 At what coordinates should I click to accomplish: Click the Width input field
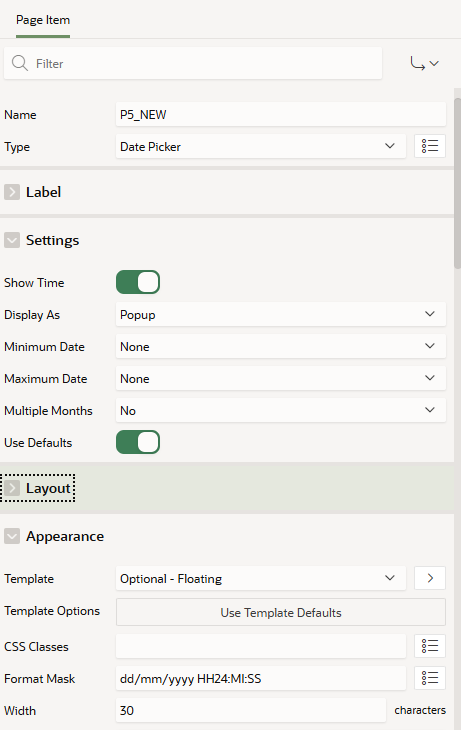[251, 710]
